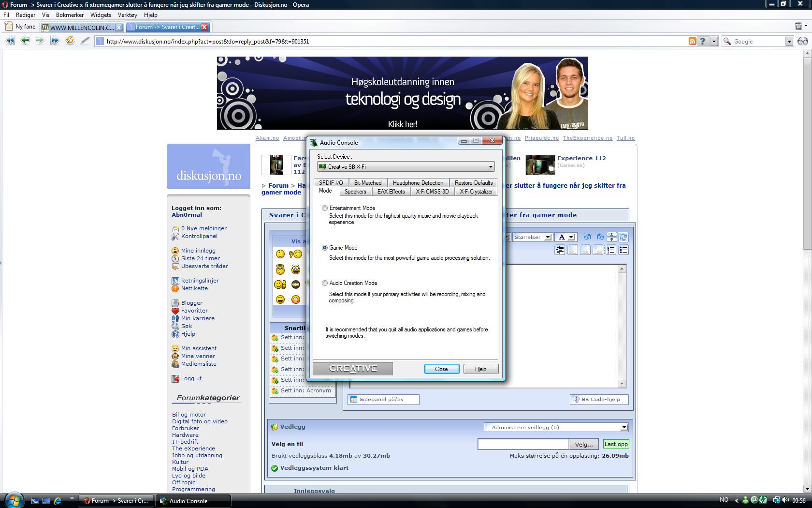Select Entertainment Mode radio button
812x508 pixels.
point(325,208)
